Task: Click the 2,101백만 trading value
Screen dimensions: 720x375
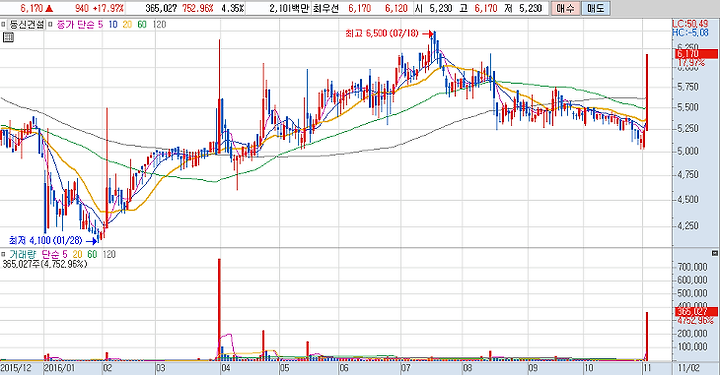Action: [x=289, y=8]
